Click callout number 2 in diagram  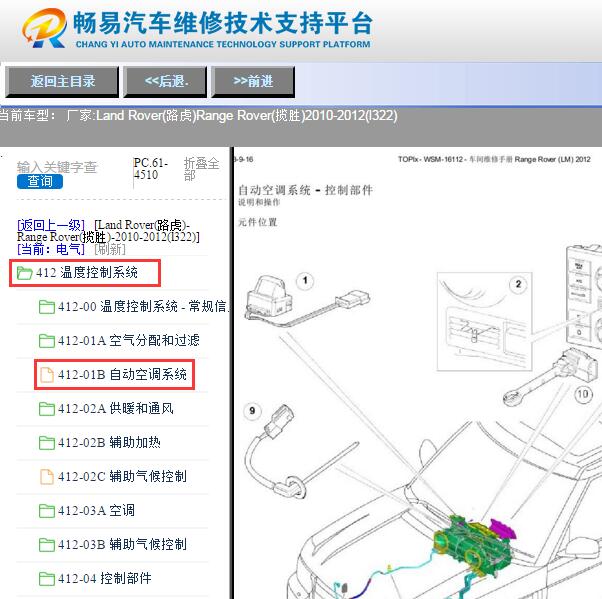[518, 284]
